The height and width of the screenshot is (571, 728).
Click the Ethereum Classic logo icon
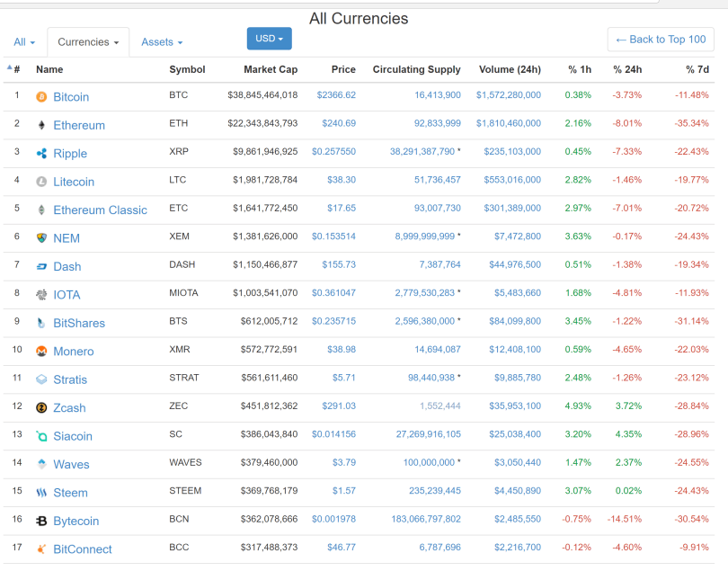tap(41, 210)
